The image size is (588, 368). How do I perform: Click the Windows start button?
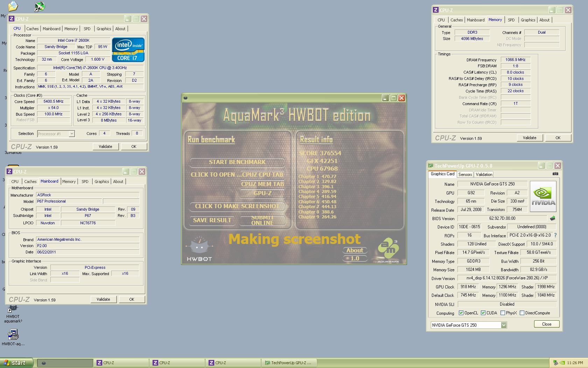16,363
